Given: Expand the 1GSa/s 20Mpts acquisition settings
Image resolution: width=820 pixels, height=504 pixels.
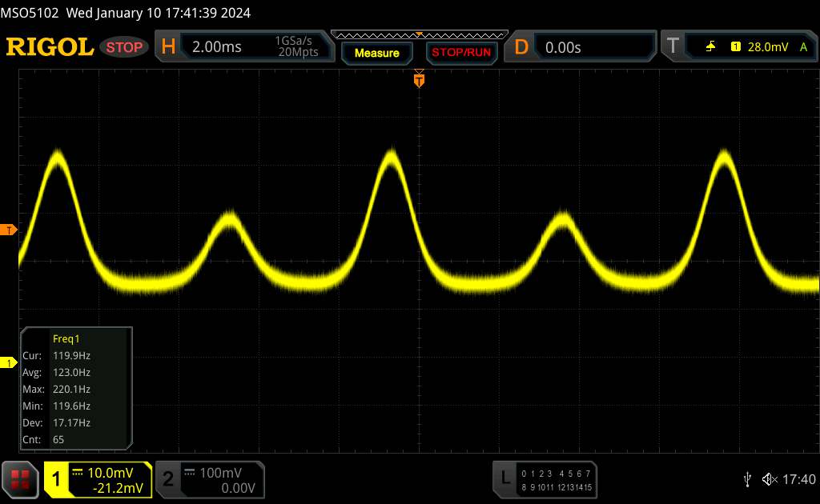Looking at the screenshot, I should (296, 47).
